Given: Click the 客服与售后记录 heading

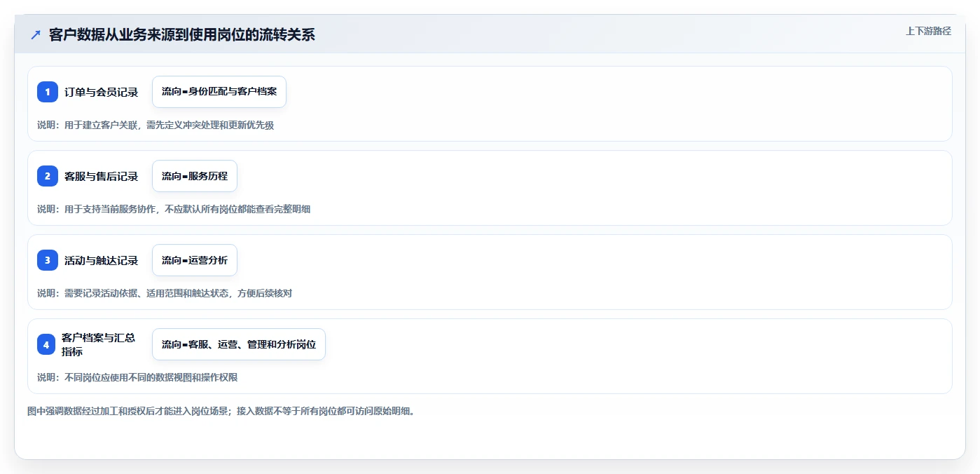Looking at the screenshot, I should (x=102, y=176).
